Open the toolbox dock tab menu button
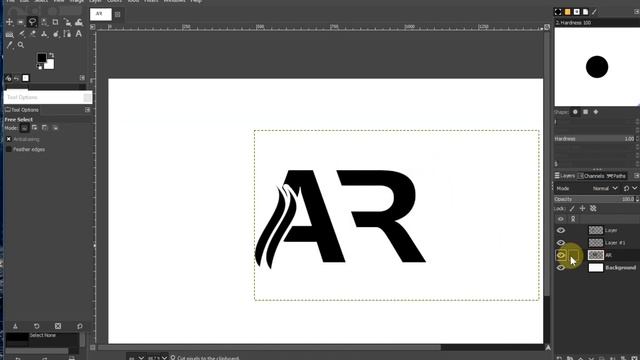 coord(82,78)
